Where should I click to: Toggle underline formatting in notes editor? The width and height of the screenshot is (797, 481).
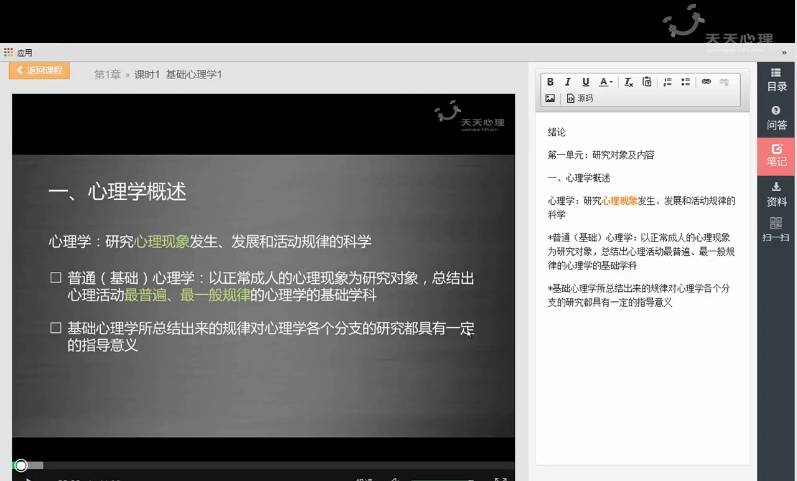point(586,82)
